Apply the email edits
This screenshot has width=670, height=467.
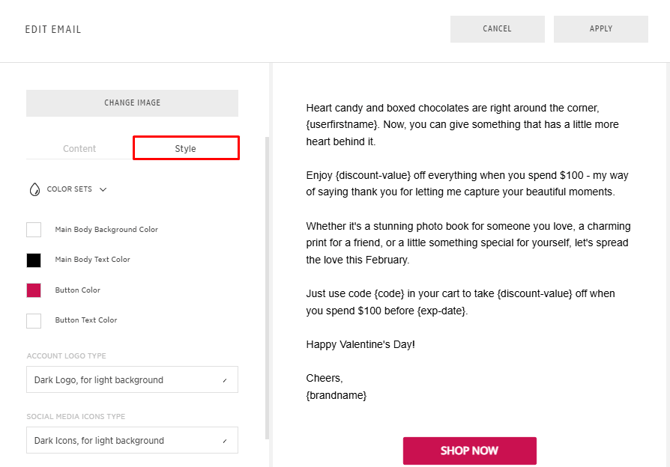tap(601, 29)
